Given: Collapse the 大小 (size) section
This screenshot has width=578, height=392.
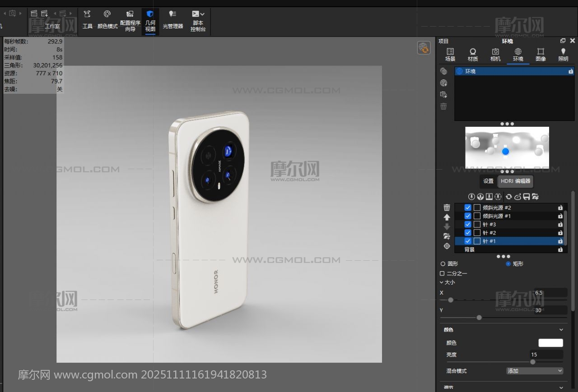Looking at the screenshot, I should pyautogui.click(x=442, y=282).
